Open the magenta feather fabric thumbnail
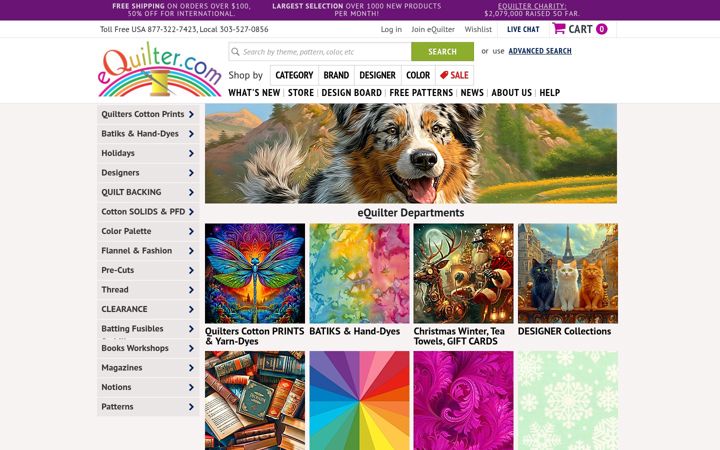This screenshot has width=720, height=450. coord(463,400)
